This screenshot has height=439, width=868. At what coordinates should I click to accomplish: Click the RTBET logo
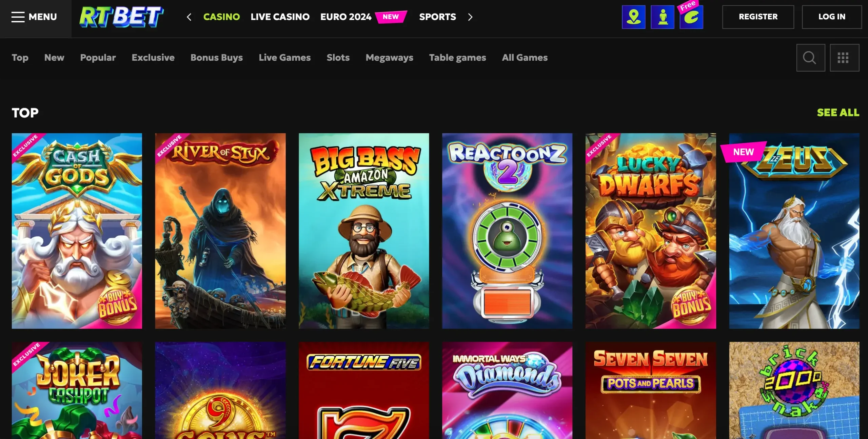point(121,17)
